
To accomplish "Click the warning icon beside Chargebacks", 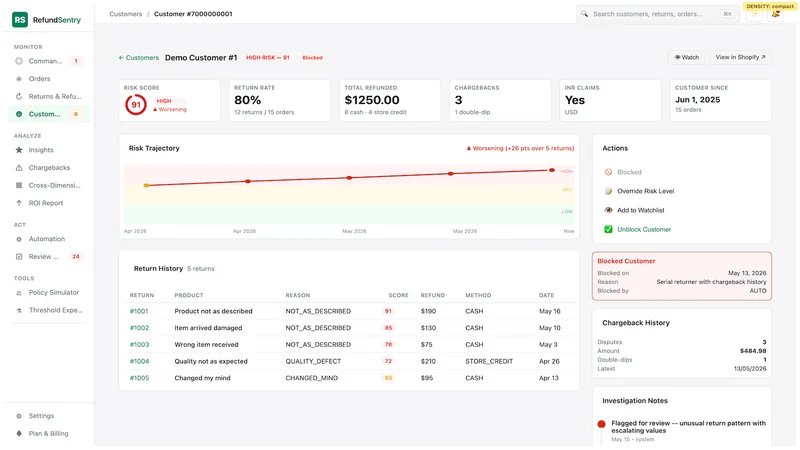I will (19, 168).
